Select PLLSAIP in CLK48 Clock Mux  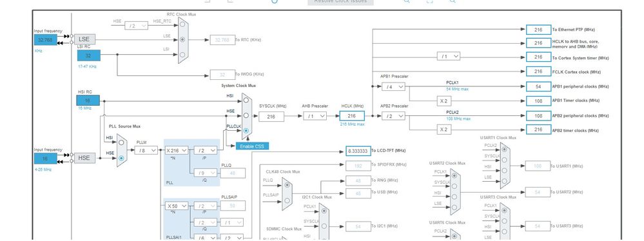287,201
